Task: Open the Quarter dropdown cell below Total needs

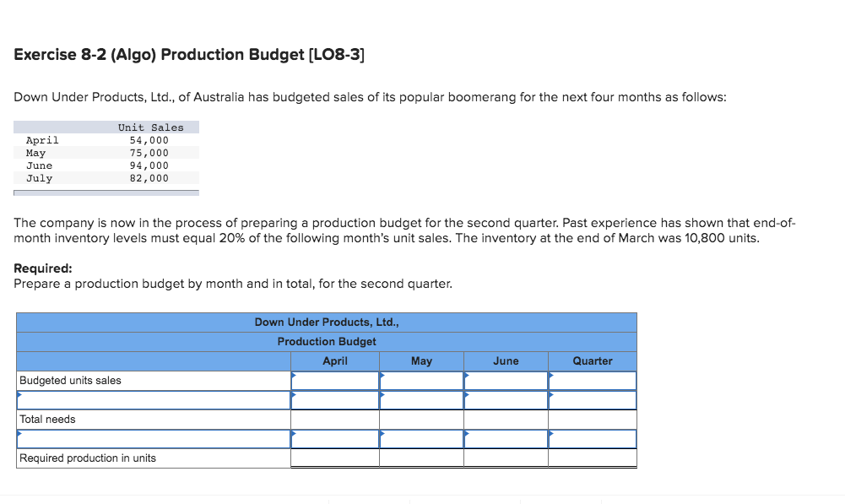Action: click(593, 438)
